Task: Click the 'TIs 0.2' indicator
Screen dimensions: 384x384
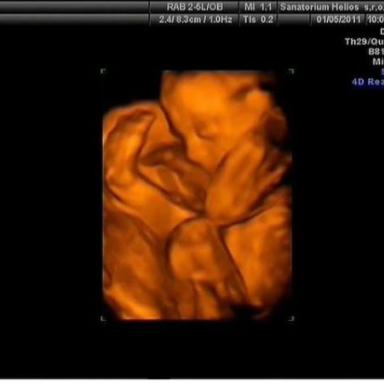Action: pyautogui.click(x=258, y=19)
